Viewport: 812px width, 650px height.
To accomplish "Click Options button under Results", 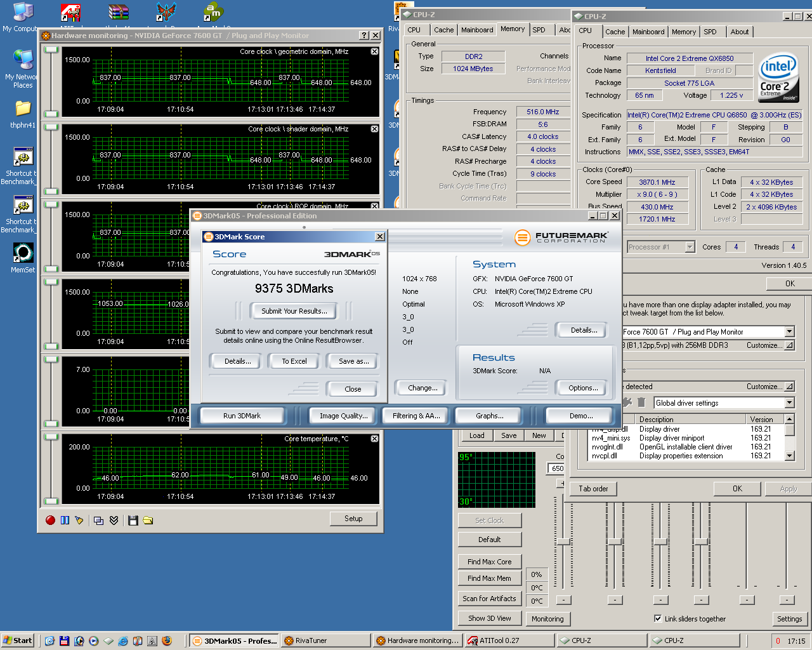I will [583, 388].
